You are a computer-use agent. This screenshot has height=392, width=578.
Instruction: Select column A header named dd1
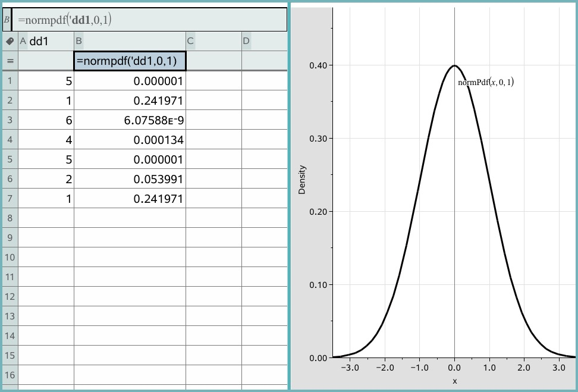(46, 41)
